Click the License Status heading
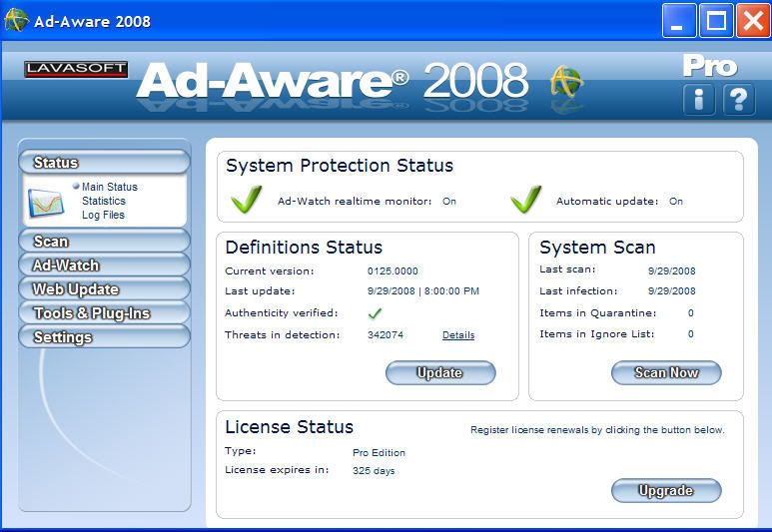 (x=289, y=426)
